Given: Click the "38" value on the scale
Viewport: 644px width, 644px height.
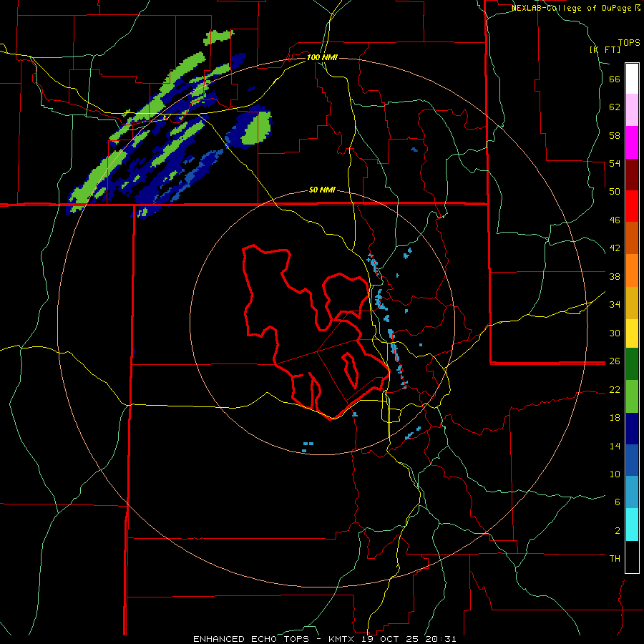Looking at the screenshot, I should [x=615, y=276].
